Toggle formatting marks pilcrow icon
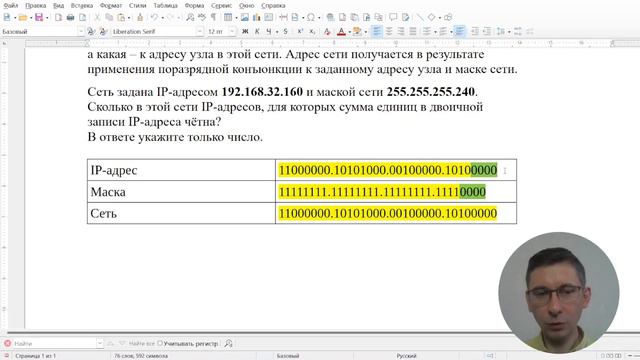The width and height of the screenshot is (640, 360). [213, 17]
